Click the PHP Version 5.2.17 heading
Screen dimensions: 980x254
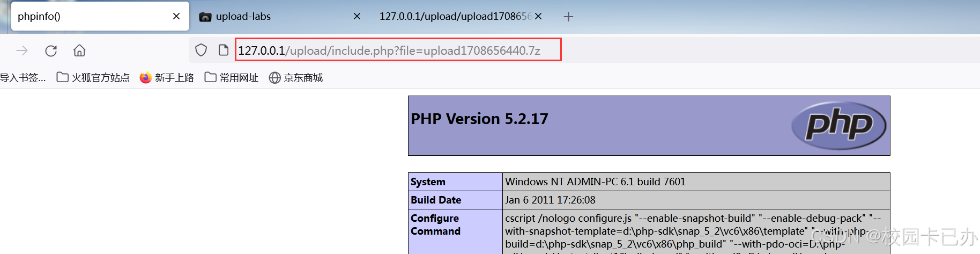[479, 119]
